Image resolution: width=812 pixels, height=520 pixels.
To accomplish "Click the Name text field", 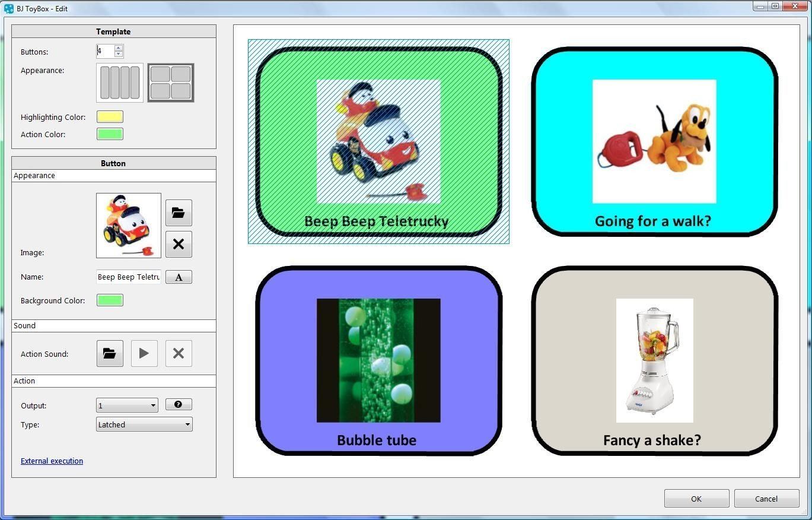I will pos(128,277).
